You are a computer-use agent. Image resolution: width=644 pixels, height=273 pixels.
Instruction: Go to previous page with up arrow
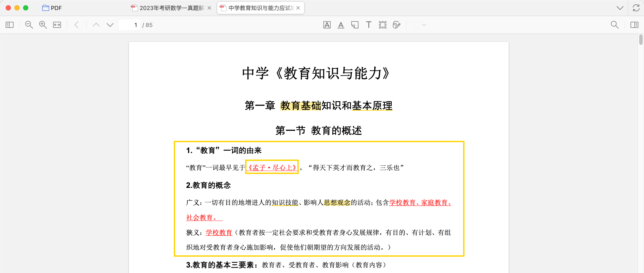[x=96, y=25]
